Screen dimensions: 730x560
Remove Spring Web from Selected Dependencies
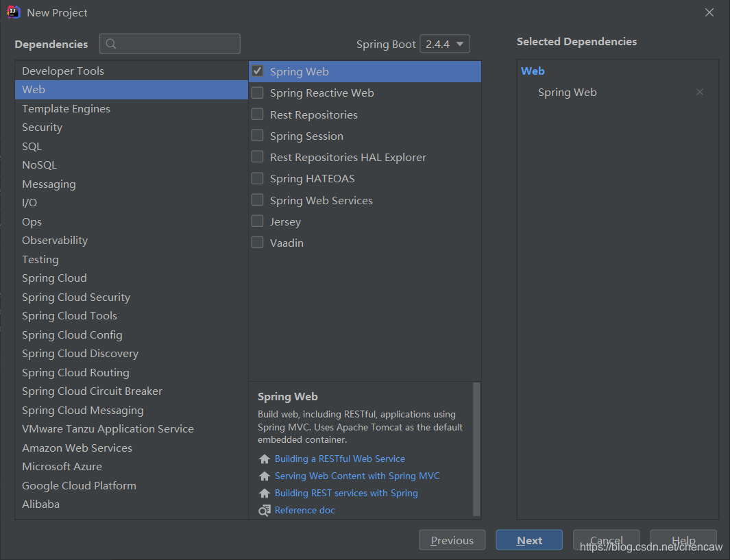click(700, 92)
